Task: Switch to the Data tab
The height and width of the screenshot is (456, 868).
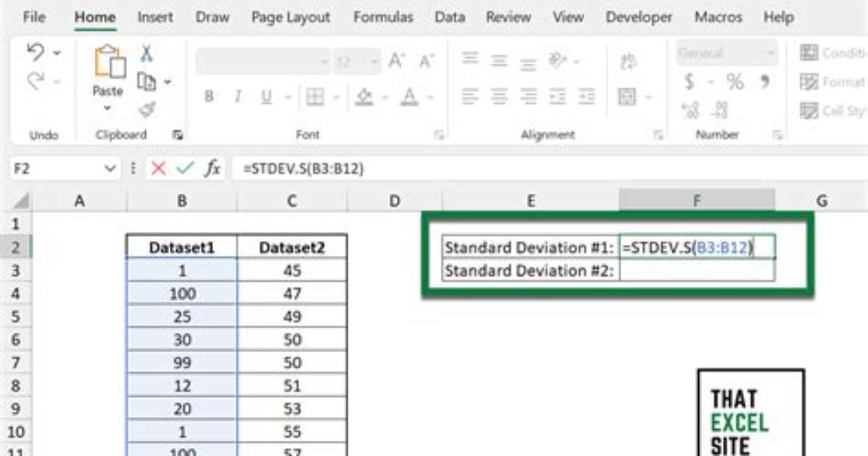Action: pyautogui.click(x=449, y=17)
